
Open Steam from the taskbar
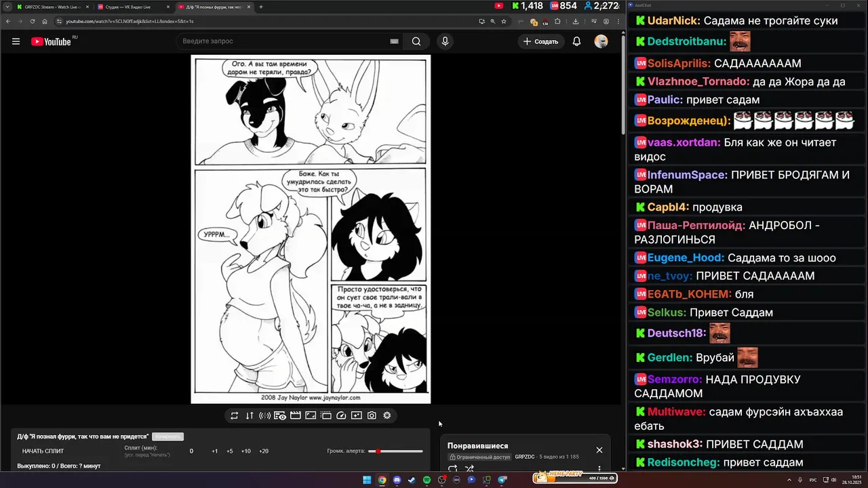click(412, 480)
